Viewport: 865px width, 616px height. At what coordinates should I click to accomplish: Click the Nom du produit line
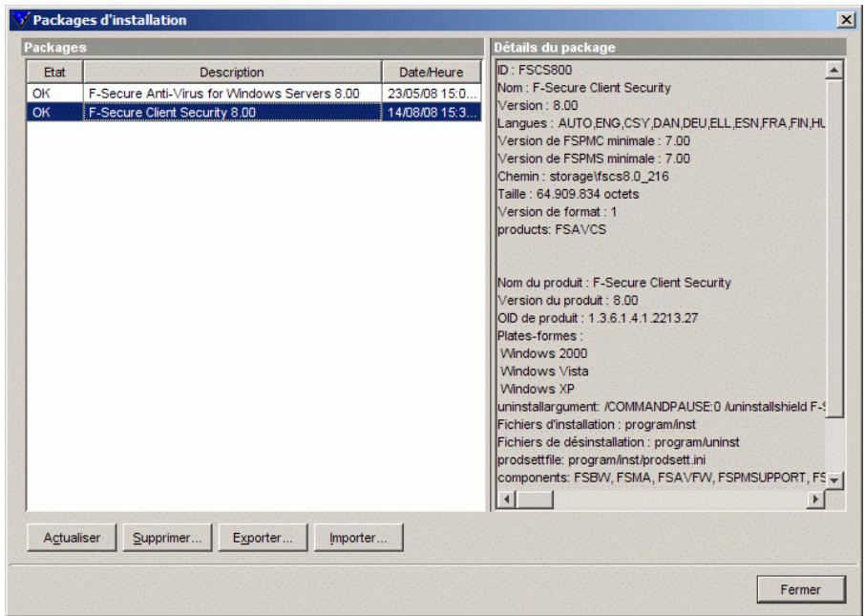click(x=614, y=283)
